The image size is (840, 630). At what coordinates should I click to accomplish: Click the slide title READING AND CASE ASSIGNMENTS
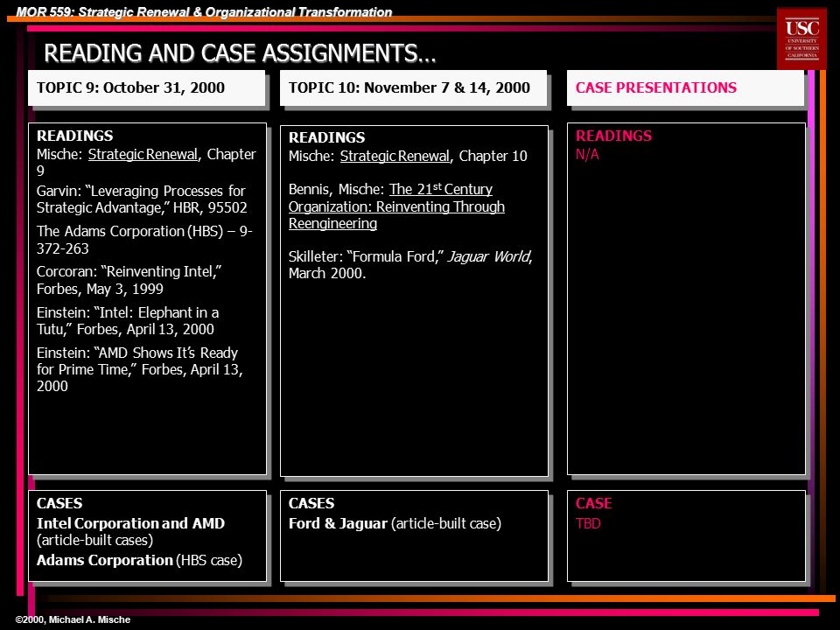click(x=240, y=53)
